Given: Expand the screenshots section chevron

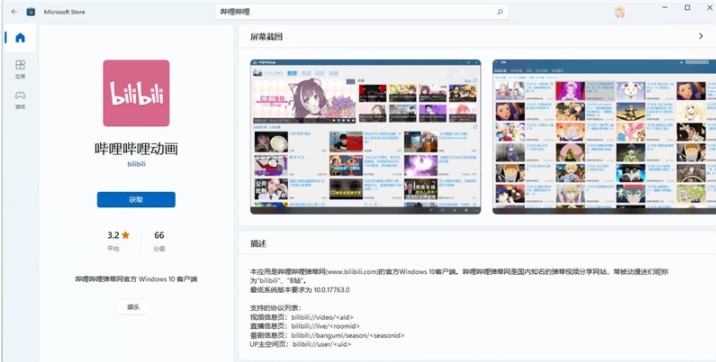Looking at the screenshot, I should (701, 36).
